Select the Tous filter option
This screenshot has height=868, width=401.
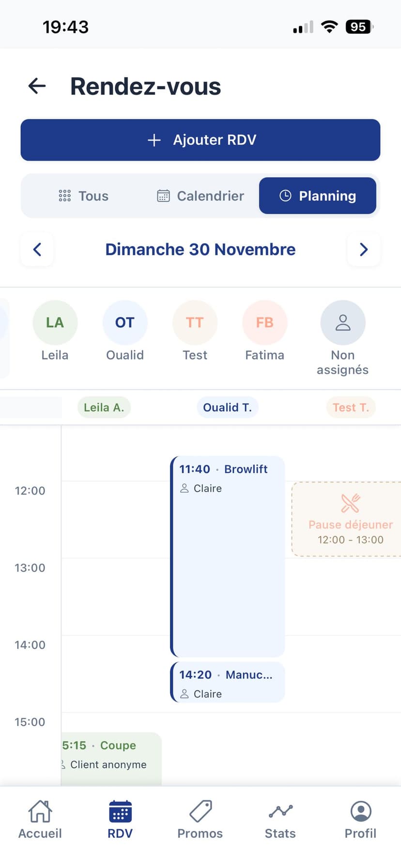[83, 196]
